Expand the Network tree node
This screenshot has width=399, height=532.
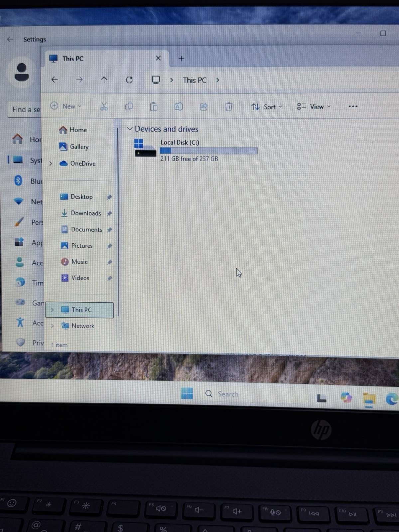tap(52, 326)
